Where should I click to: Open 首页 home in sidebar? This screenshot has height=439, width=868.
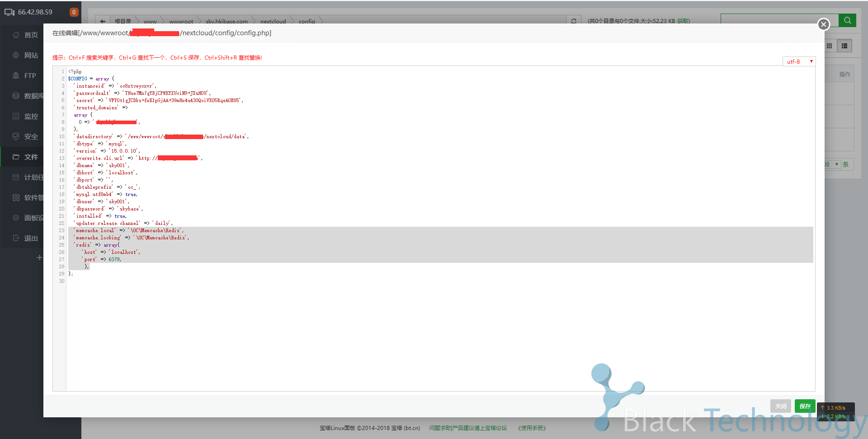click(x=31, y=35)
